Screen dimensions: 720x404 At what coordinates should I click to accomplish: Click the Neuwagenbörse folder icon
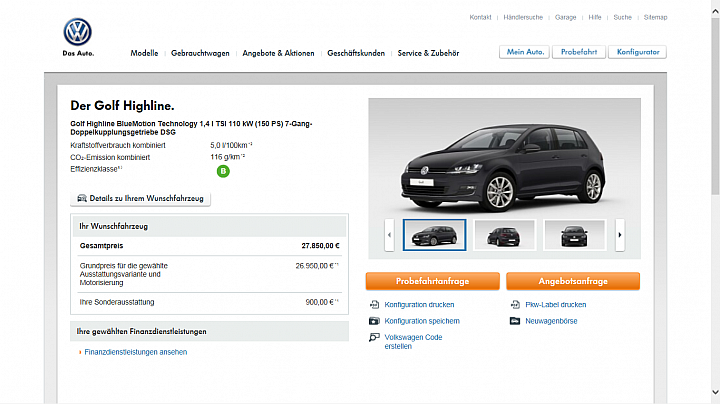[515, 321]
